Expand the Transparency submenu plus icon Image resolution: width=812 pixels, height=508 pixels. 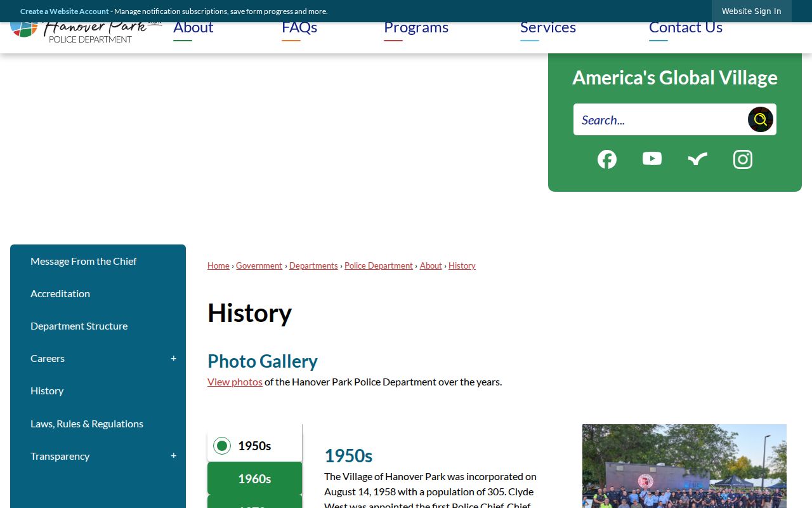click(x=173, y=456)
